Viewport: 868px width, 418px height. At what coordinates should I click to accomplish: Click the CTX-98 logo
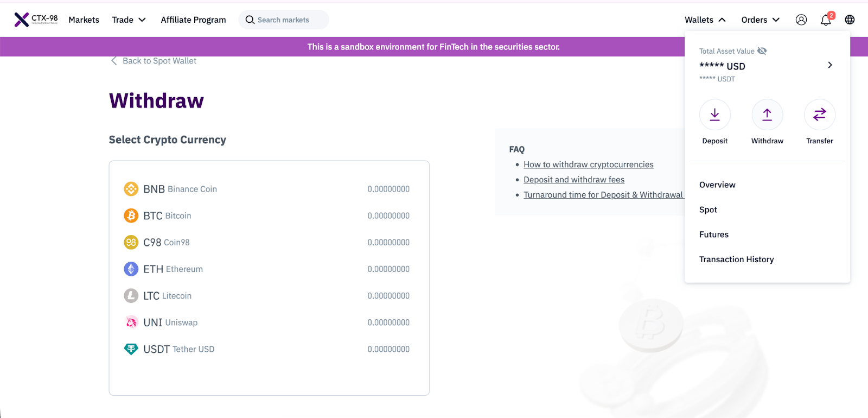[36, 20]
